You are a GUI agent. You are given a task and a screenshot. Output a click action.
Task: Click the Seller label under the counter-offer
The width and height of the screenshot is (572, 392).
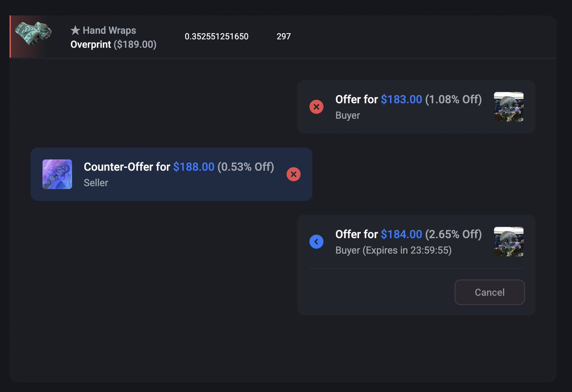96,183
